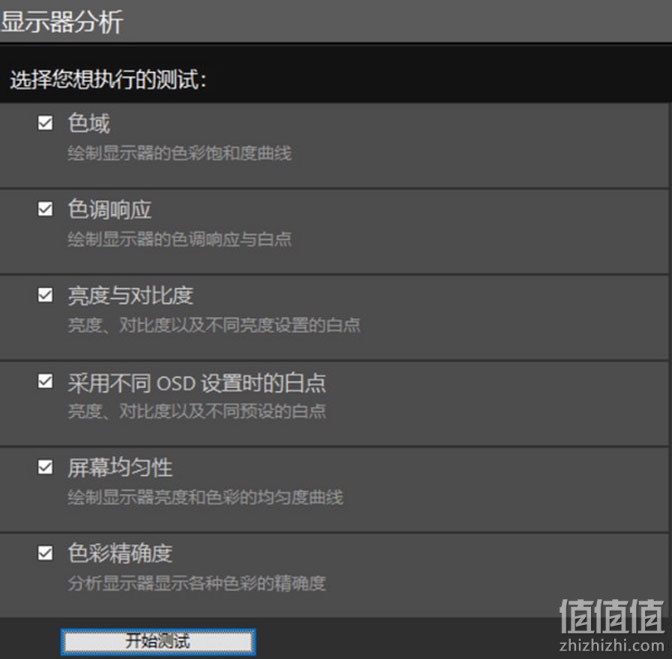Click description 亮度、对比度以及不同预设的白点
The width and height of the screenshot is (672, 659).
click(197, 411)
